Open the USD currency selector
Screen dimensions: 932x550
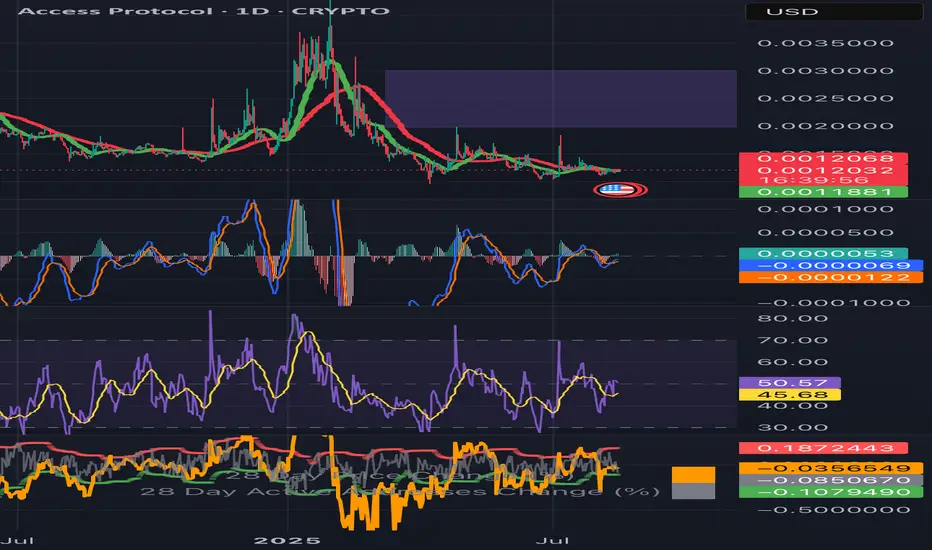[834, 11]
